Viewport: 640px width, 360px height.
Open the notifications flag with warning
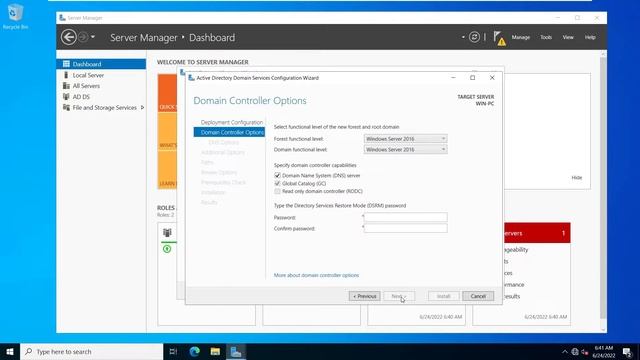pos(499,38)
